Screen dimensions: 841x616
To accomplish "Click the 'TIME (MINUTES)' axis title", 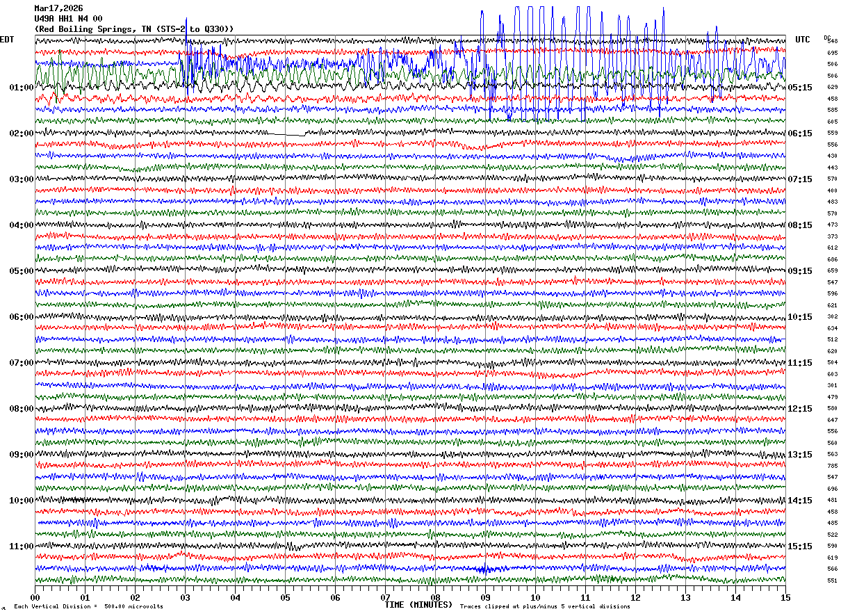I will coord(418,605).
